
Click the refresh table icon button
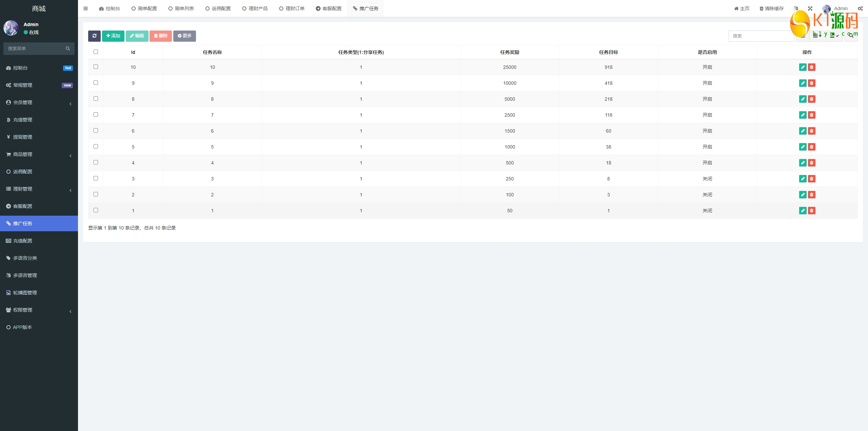click(x=94, y=36)
